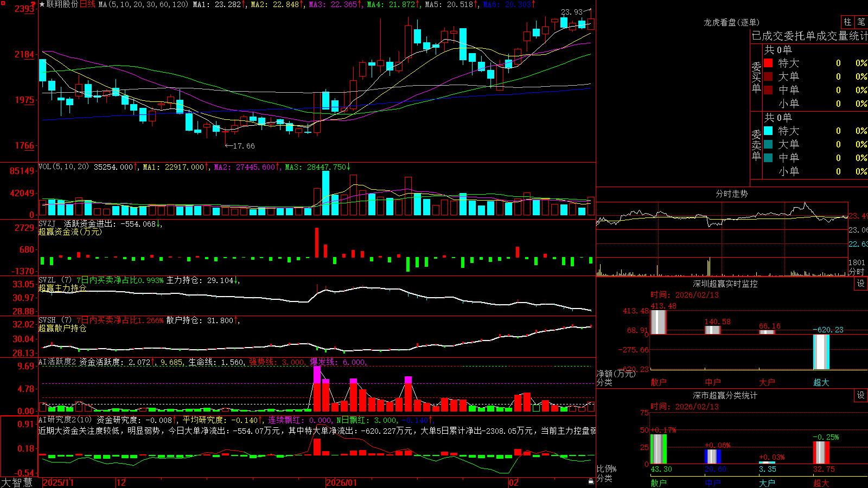Image resolution: width=868 pixels, height=488 pixels.
Task: Click the 12 month marker on timeline
Action: pyautogui.click(x=121, y=482)
